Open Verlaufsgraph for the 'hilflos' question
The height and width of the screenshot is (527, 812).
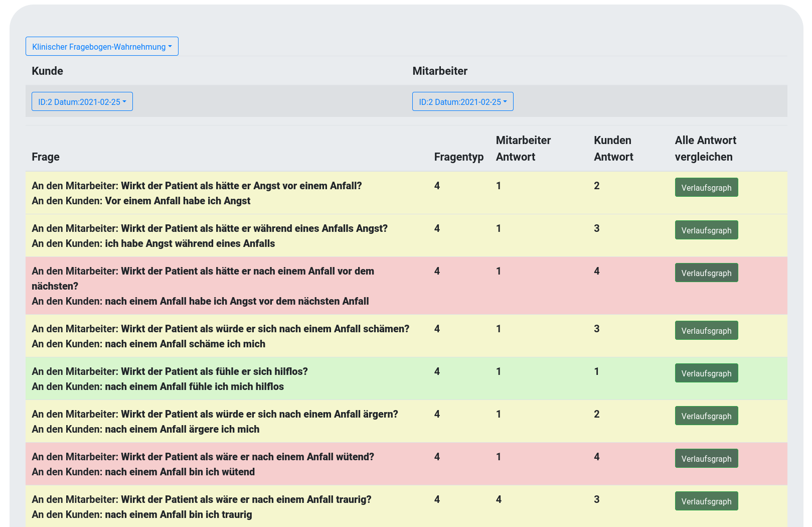[x=706, y=373]
